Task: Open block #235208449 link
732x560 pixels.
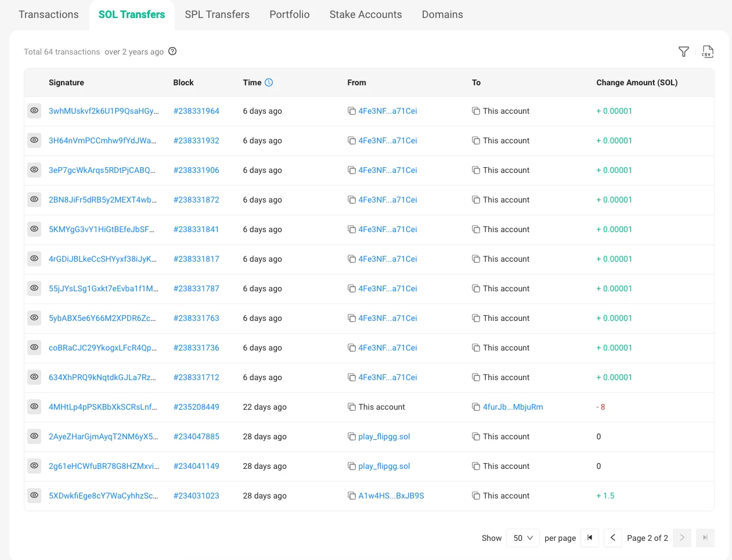Action: coord(196,407)
